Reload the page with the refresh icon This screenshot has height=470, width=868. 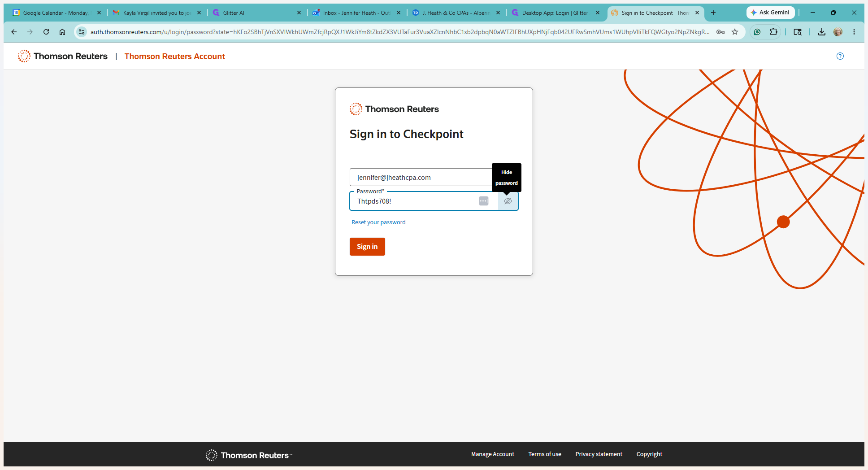click(46, 32)
